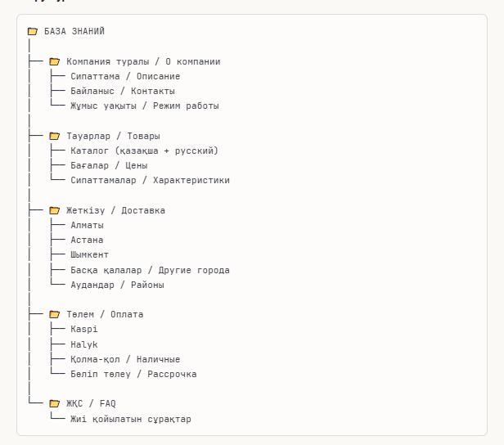Image resolution: width=504 pixels, height=445 pixels.
Task: Open Бағалар / Цены entry
Action: pos(109,165)
